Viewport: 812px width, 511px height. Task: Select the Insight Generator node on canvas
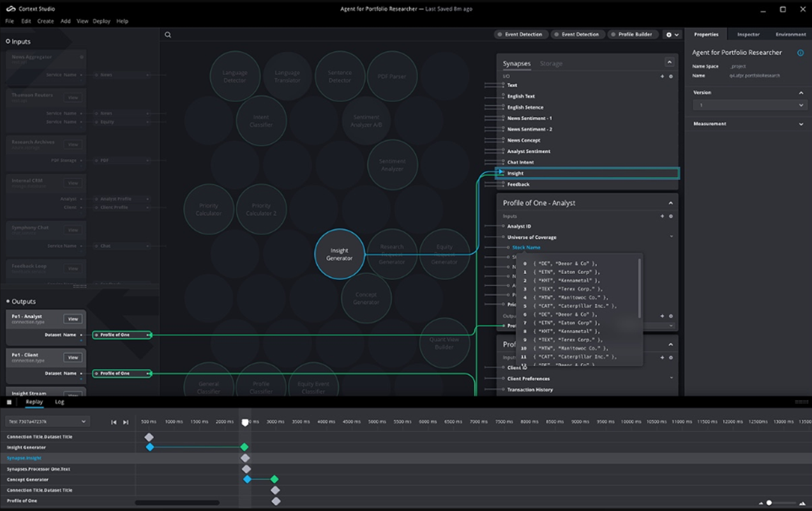tap(340, 254)
